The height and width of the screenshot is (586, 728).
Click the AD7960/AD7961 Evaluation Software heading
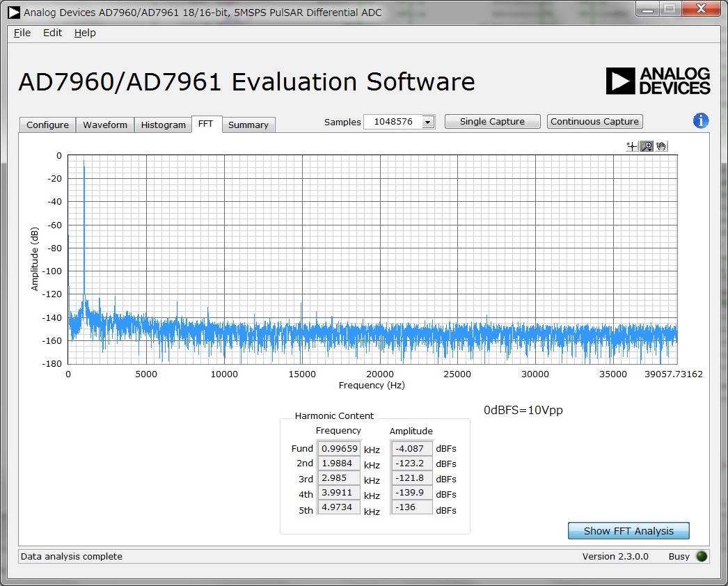tap(246, 81)
